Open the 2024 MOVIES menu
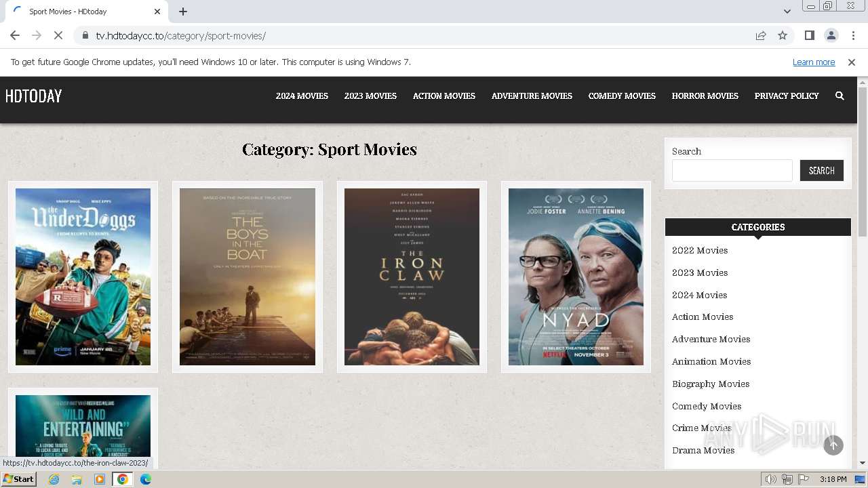The image size is (868, 488). [302, 96]
